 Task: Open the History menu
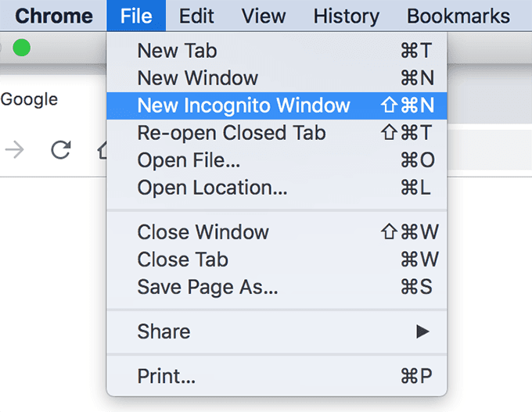click(346, 16)
